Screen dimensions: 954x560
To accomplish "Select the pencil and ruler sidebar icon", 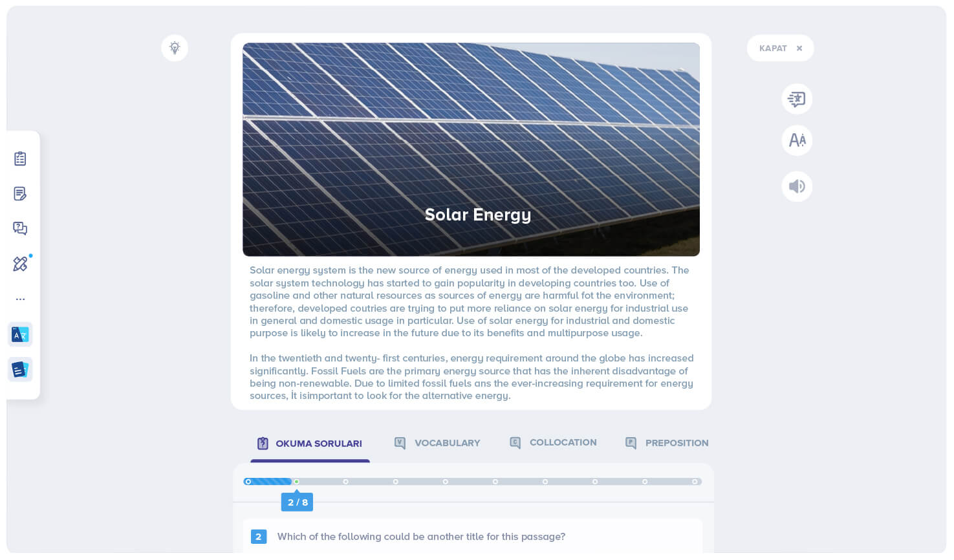I will [x=20, y=264].
